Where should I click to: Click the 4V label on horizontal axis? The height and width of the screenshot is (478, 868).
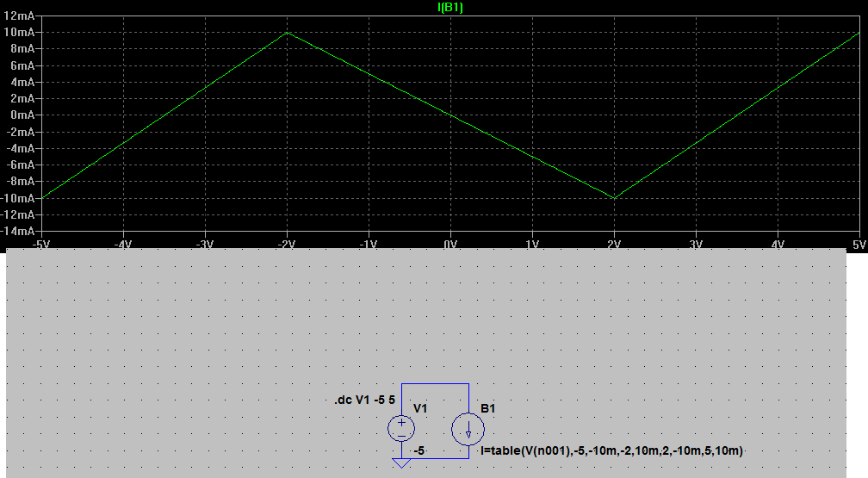pyautogui.click(x=778, y=245)
